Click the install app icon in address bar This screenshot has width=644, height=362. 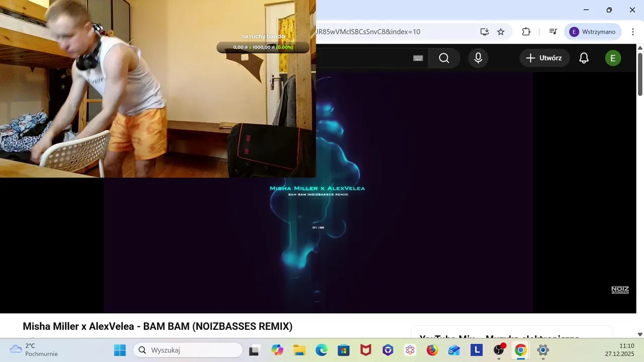[x=485, y=32]
